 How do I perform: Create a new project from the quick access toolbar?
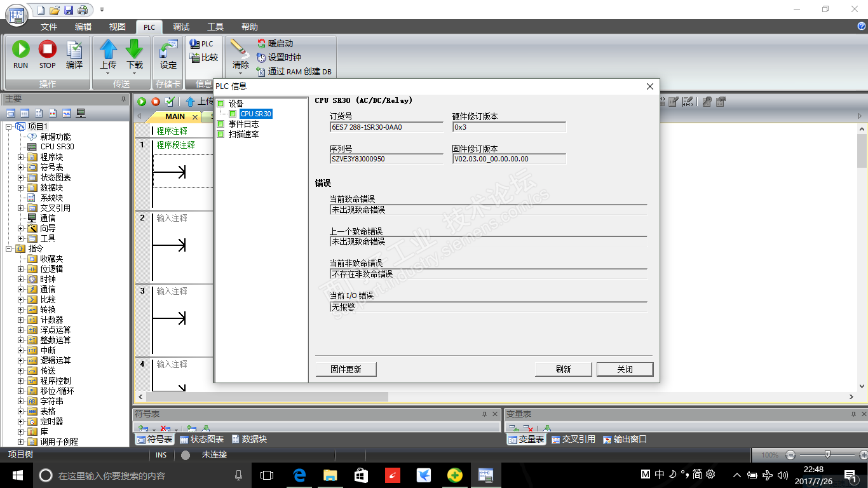pyautogui.click(x=41, y=10)
